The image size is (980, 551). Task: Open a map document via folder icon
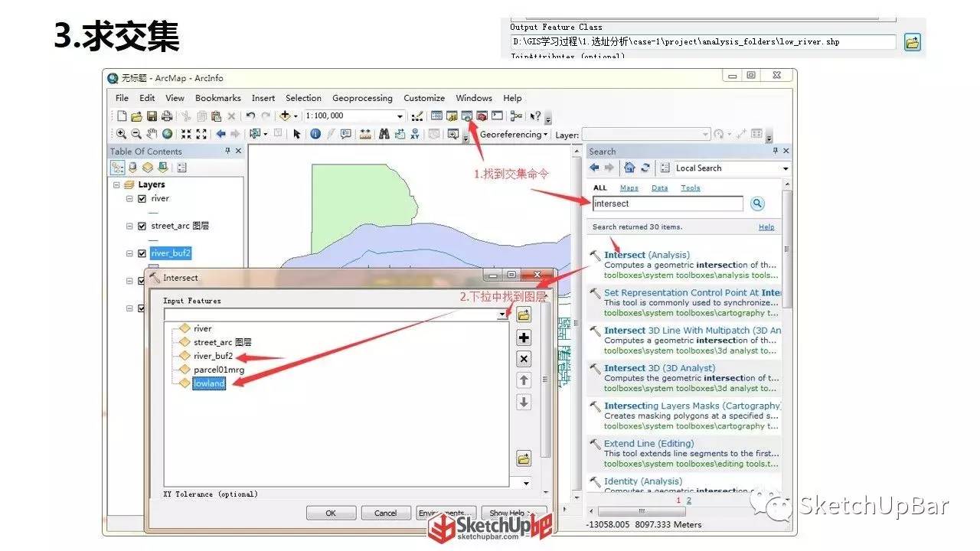point(136,116)
